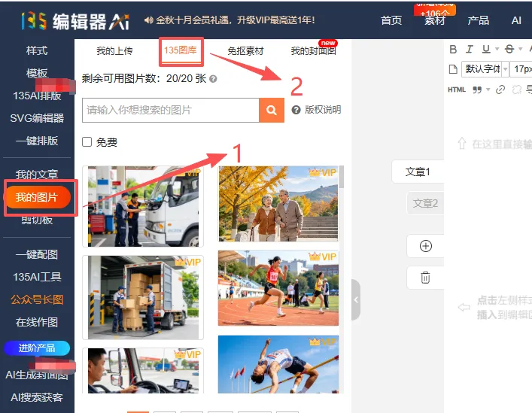Collapse the image panel with the arrow handle
This screenshot has height=413, width=532.
(356, 299)
